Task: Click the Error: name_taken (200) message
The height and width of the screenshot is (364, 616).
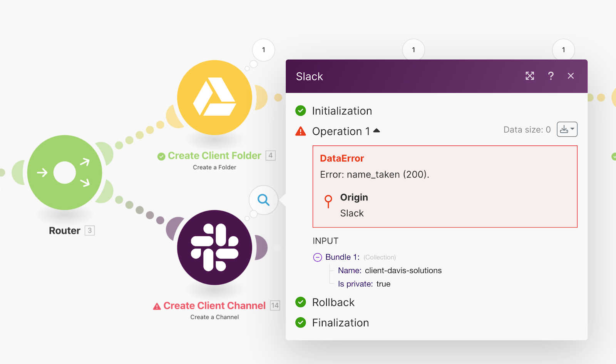Action: (375, 175)
